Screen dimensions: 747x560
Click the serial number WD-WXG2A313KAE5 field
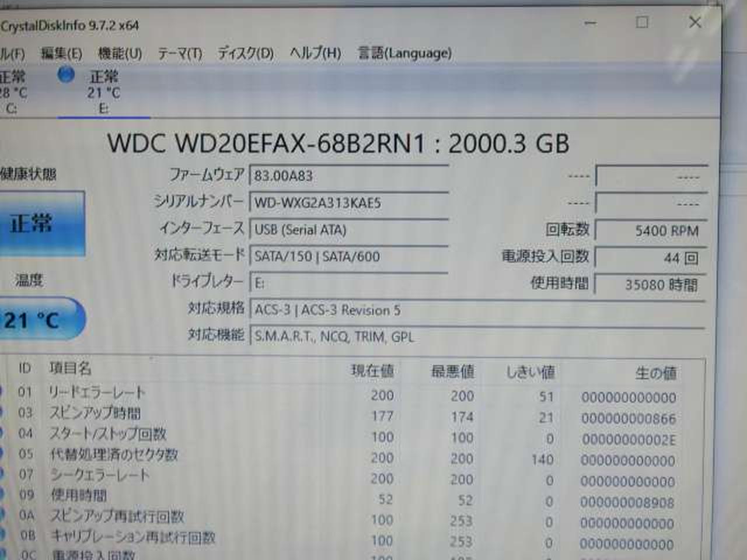tap(348, 202)
